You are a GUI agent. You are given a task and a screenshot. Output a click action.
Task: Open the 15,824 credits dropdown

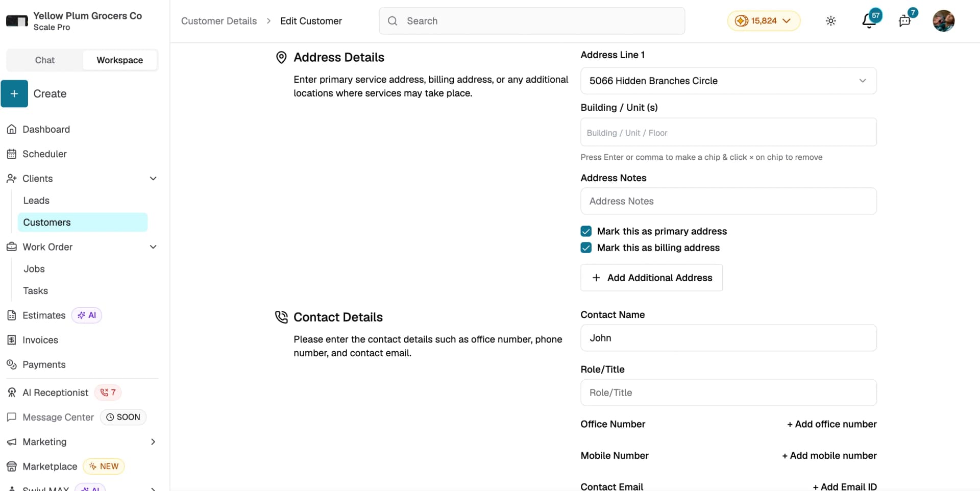[764, 21]
